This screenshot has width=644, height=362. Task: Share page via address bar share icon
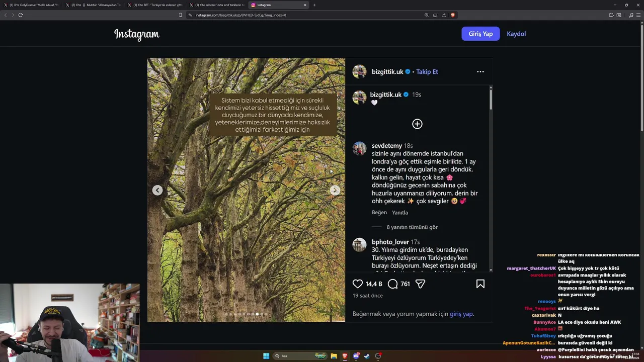click(x=444, y=15)
